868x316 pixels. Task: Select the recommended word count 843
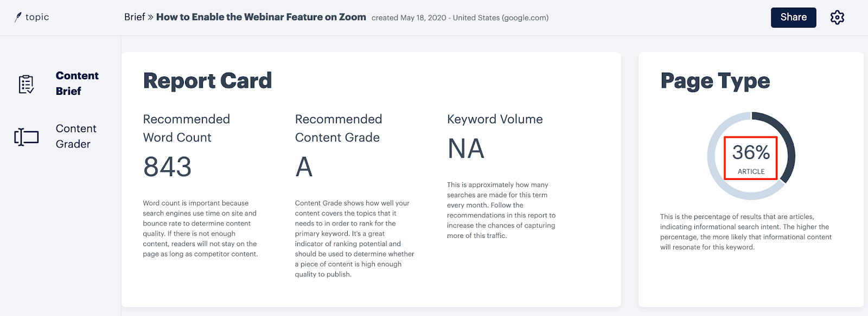pyautogui.click(x=167, y=167)
